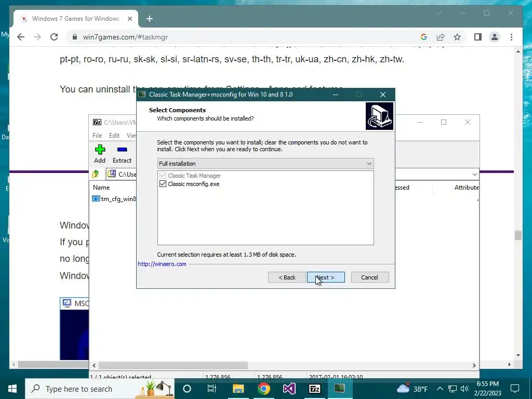
Task: Click the Extract icon in 7-Zip
Action: (122, 154)
